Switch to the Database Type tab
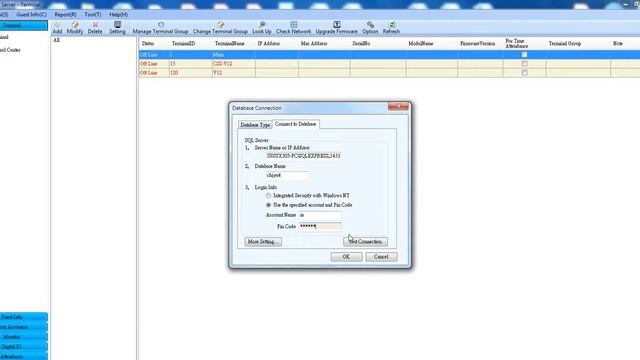 [x=255, y=124]
